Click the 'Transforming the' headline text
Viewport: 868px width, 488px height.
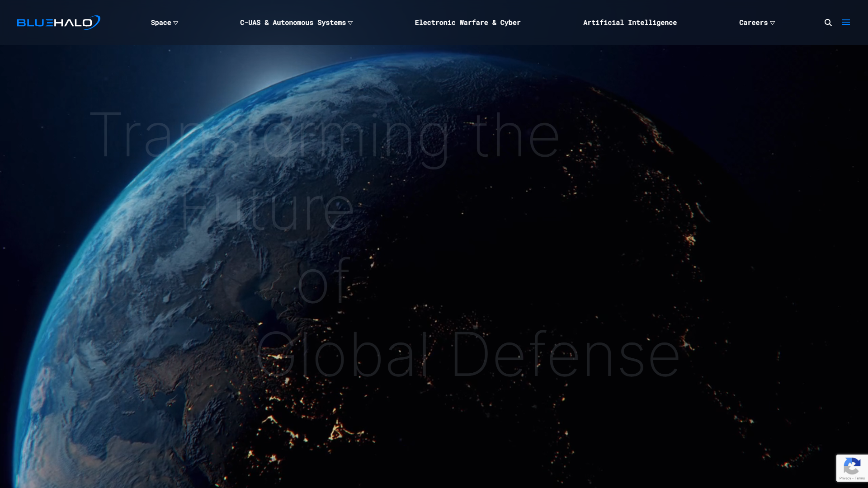[x=324, y=136]
